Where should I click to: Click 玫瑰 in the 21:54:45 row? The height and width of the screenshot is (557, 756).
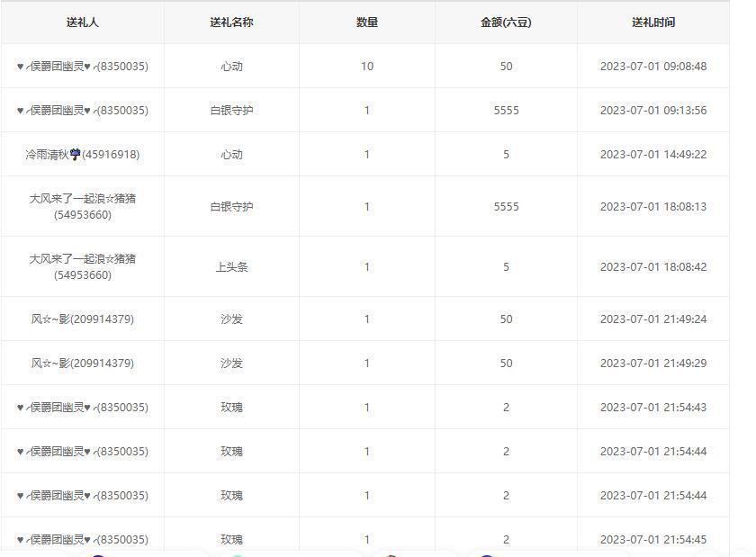pos(231,539)
